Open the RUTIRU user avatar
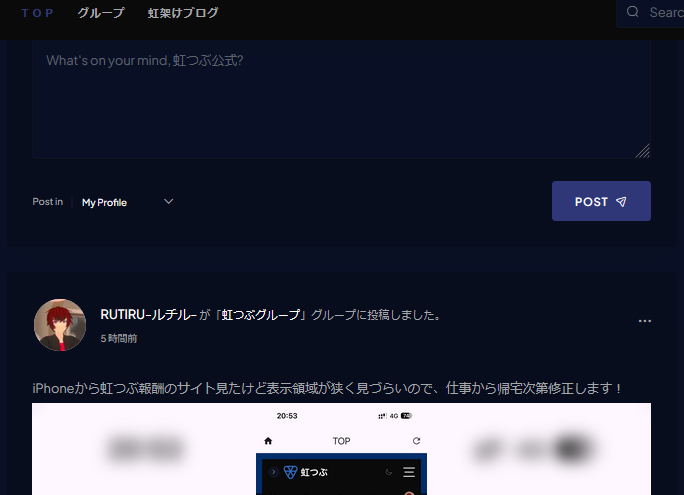 pyautogui.click(x=60, y=325)
